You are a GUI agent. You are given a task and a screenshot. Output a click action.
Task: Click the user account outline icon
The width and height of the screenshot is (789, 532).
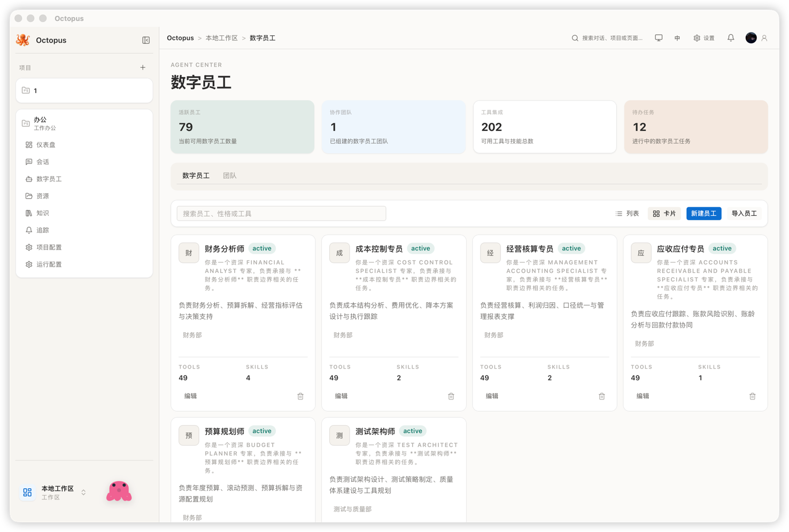pos(764,38)
